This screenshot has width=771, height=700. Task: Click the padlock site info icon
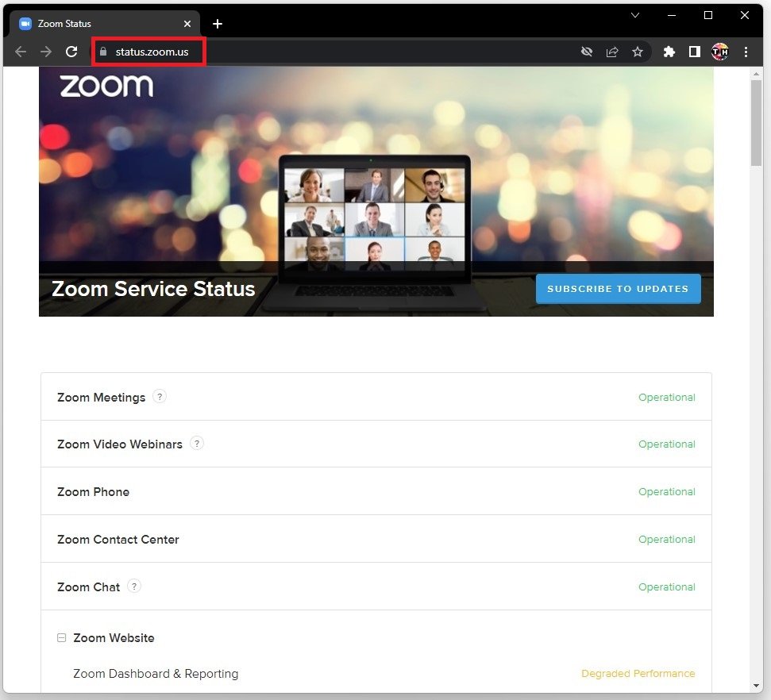[102, 52]
